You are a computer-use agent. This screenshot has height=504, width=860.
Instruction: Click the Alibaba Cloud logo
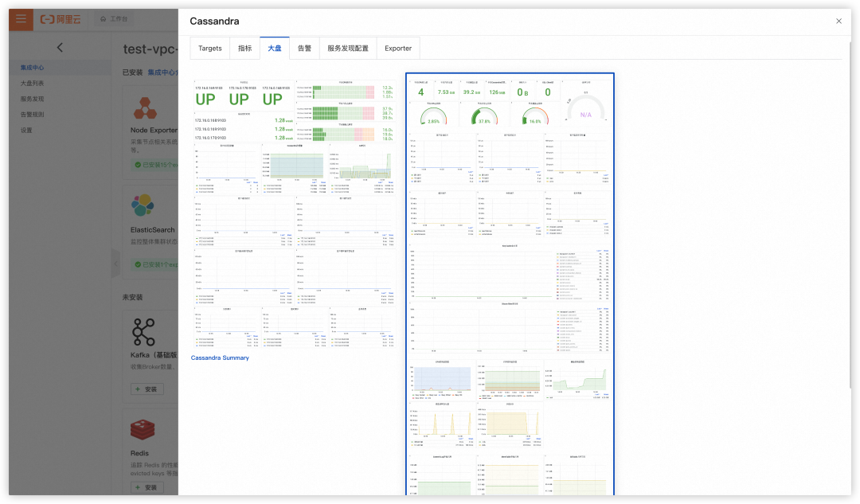61,19
